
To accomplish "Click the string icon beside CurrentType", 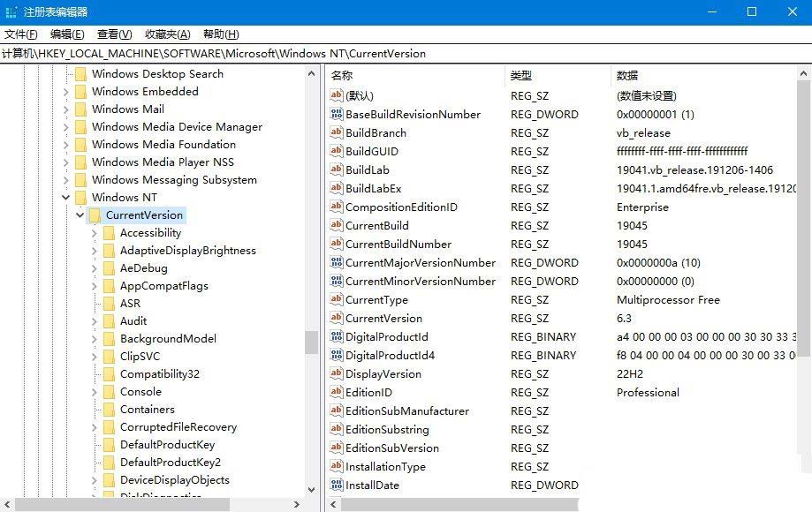I will coord(336,299).
